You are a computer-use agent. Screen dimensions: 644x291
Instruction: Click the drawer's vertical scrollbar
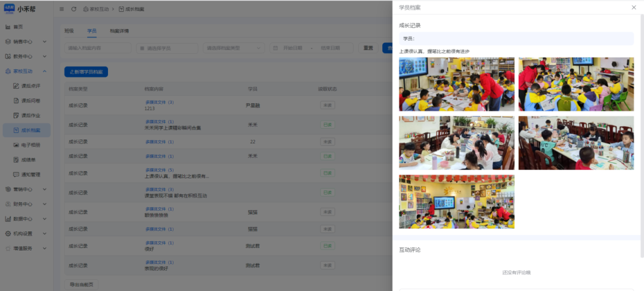point(642,137)
